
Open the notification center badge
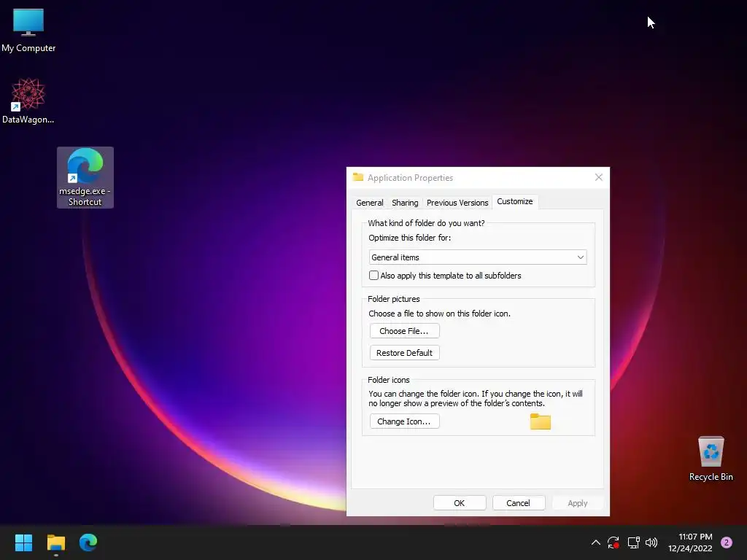tap(727, 542)
